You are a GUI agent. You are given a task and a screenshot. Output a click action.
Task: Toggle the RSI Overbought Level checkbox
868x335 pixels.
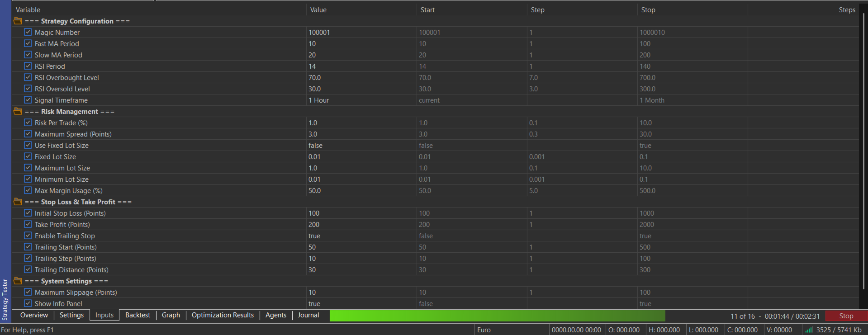pos(28,77)
